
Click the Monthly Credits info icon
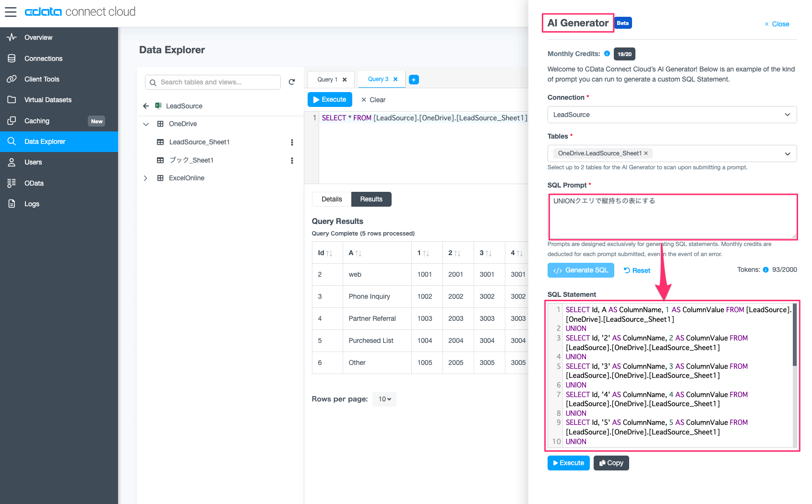click(607, 54)
